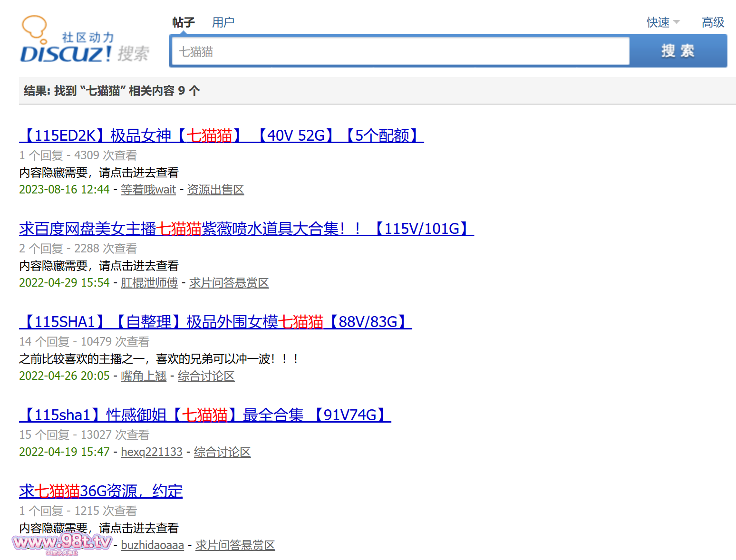Go to the 资源出售区 forum
This screenshot has height=560, width=736.
[215, 190]
